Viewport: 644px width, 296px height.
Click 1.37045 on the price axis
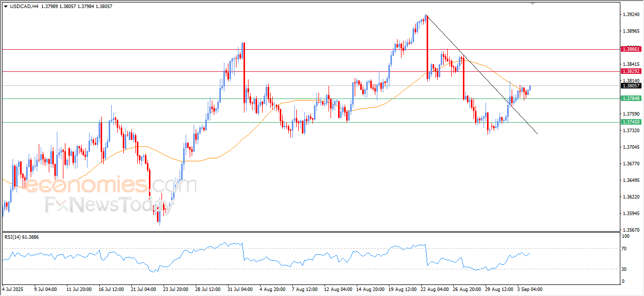click(631, 147)
